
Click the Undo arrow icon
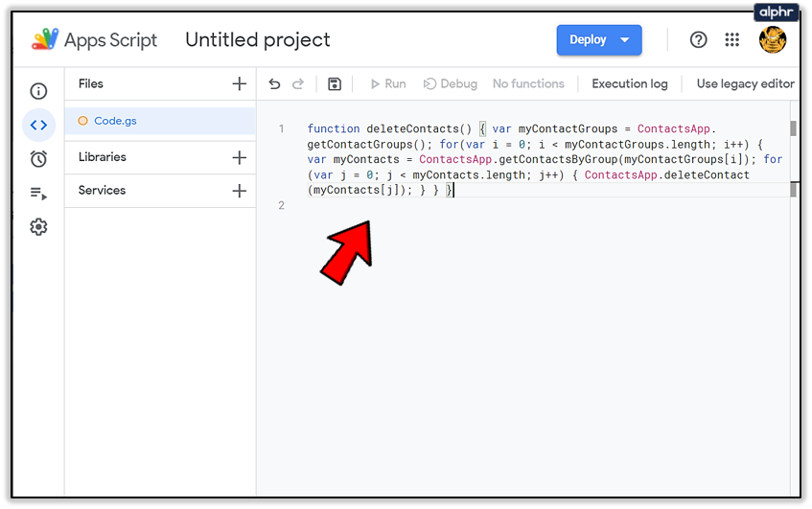tap(275, 84)
